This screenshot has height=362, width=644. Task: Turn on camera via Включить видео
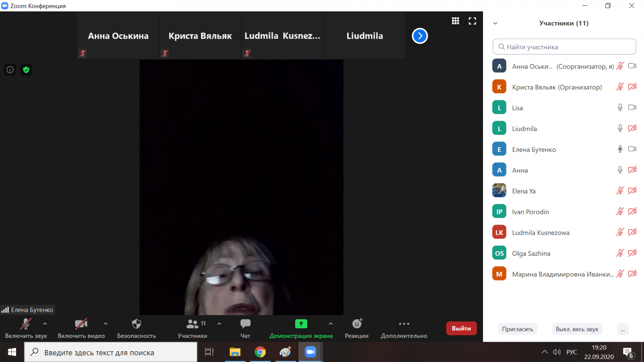81,328
